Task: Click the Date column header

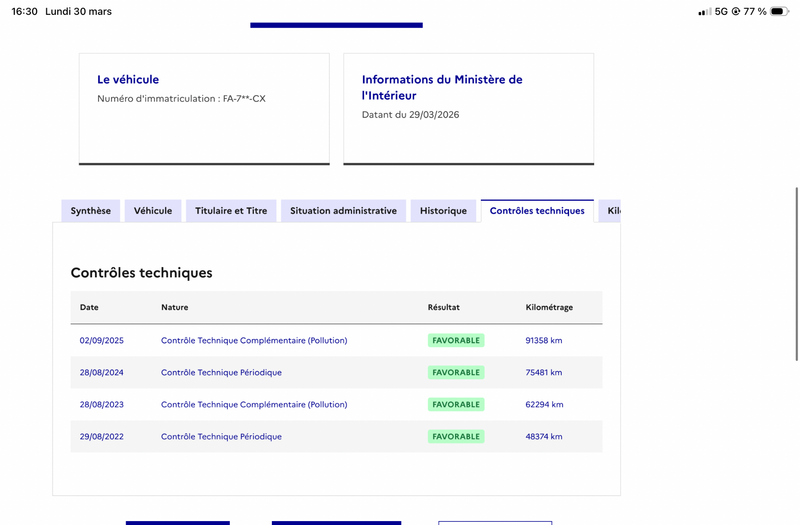Action: (x=89, y=307)
